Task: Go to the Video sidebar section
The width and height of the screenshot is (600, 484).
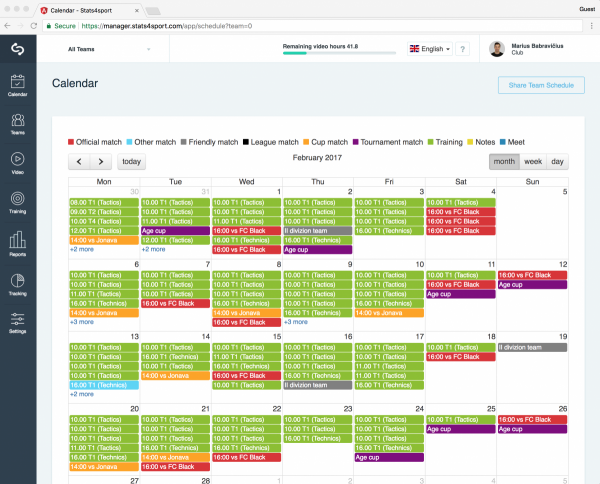Action: pyautogui.click(x=18, y=163)
